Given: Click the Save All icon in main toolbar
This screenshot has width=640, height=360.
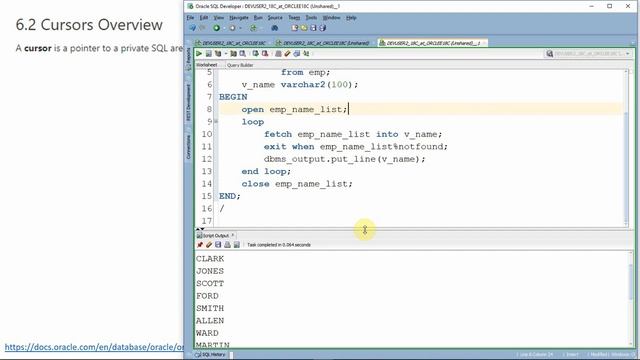Looking at the screenshot, I should pos(322,28).
